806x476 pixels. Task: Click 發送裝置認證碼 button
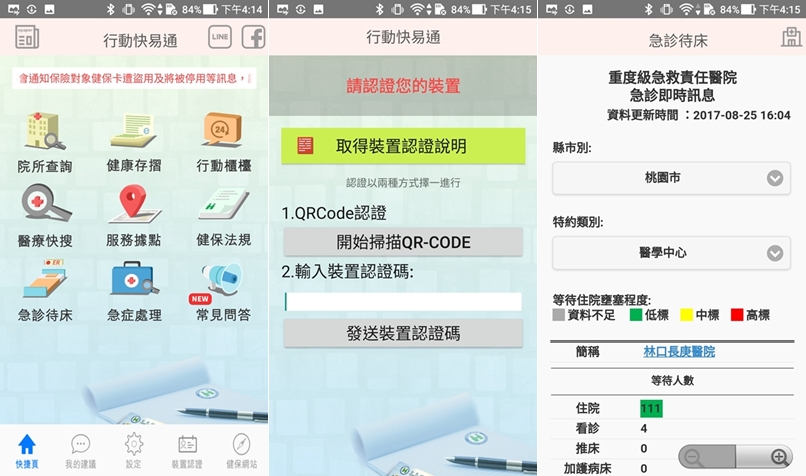pyautogui.click(x=403, y=334)
